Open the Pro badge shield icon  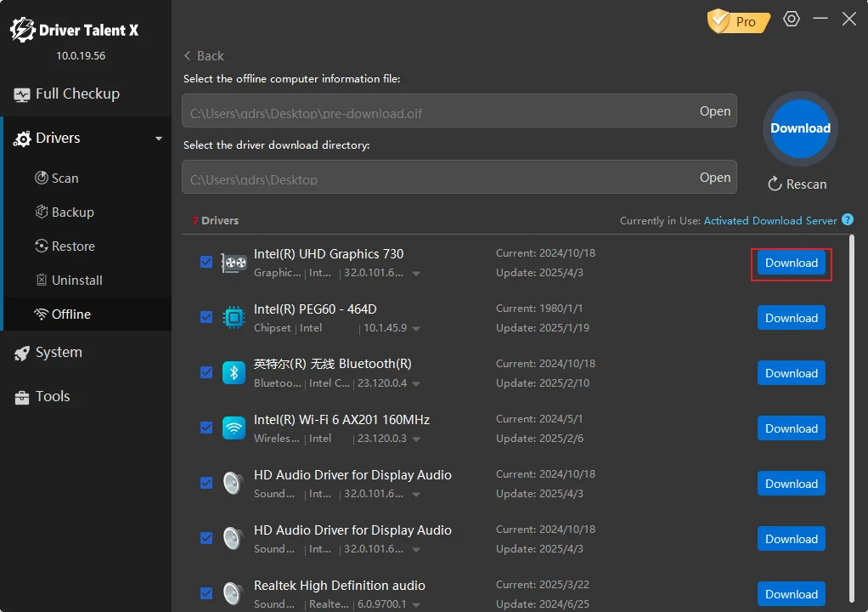coord(719,21)
